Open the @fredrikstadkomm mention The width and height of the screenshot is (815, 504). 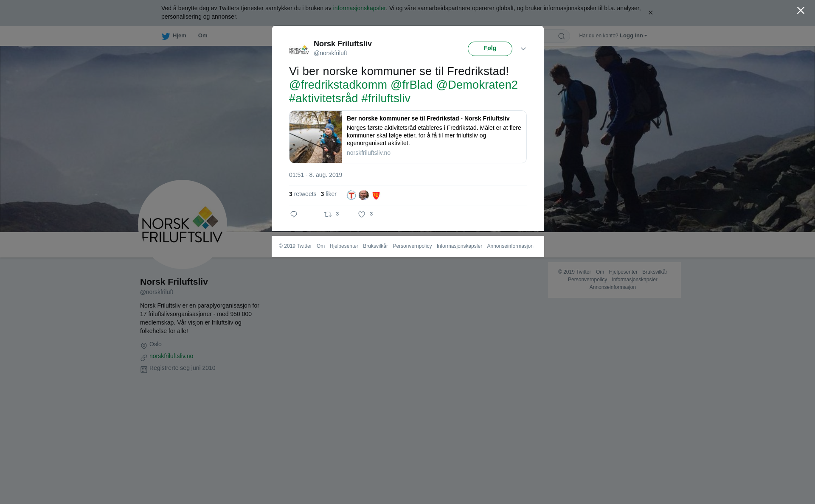(338, 85)
